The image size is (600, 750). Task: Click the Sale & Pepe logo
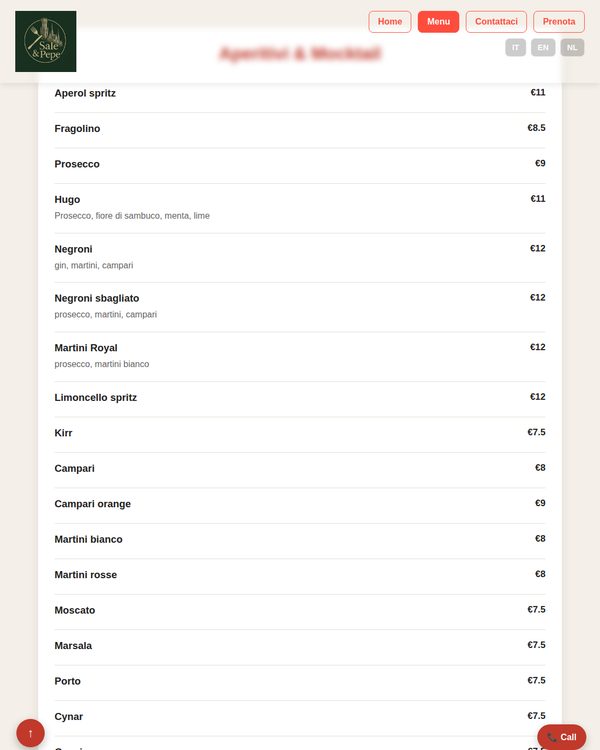45,41
